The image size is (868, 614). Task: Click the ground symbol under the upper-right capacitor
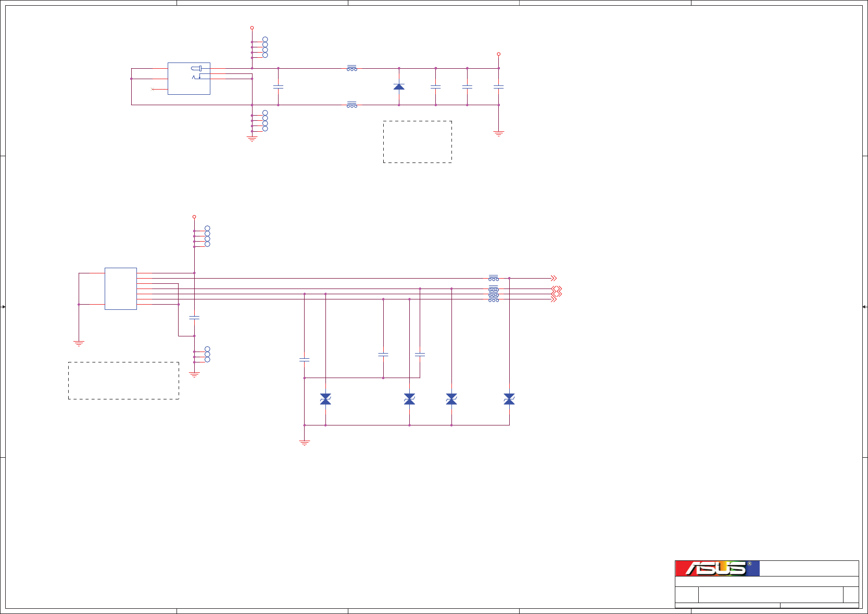point(498,133)
